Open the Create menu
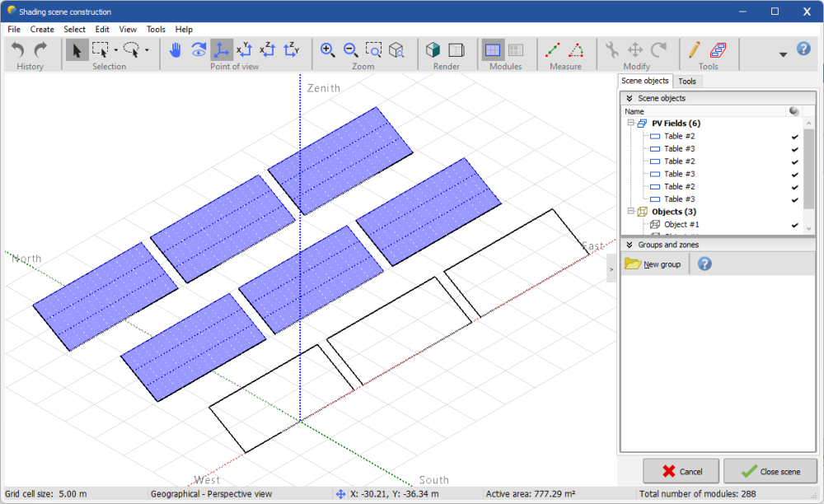The height and width of the screenshot is (504, 824). [x=42, y=29]
